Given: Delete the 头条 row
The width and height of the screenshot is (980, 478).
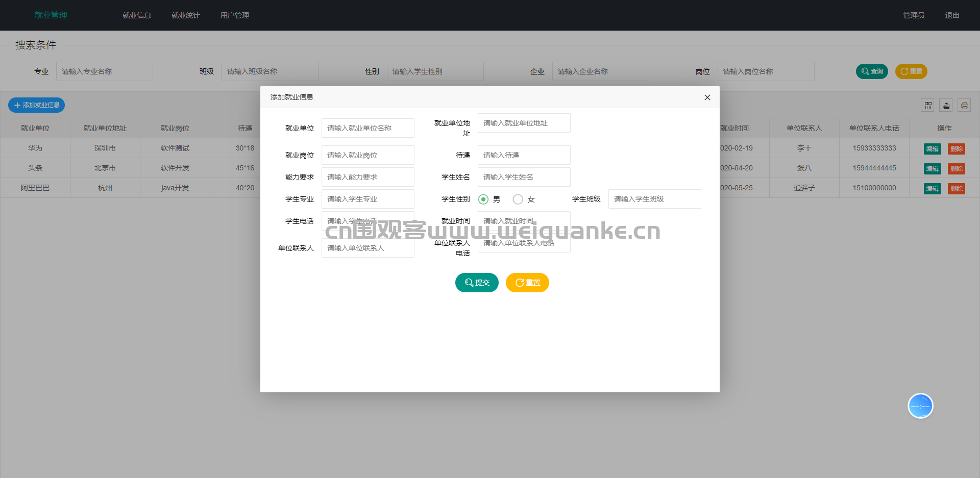Looking at the screenshot, I should click(957, 168).
